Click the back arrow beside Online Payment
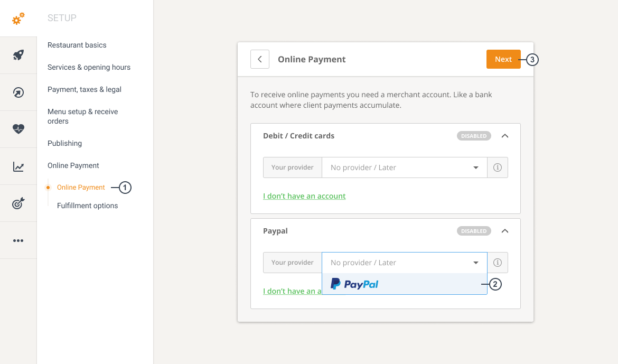618x364 pixels. click(x=259, y=59)
